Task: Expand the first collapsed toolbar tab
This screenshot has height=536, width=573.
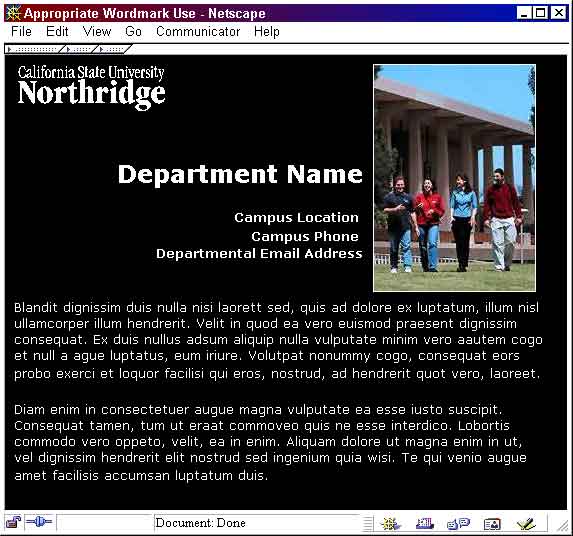Action: point(34,49)
